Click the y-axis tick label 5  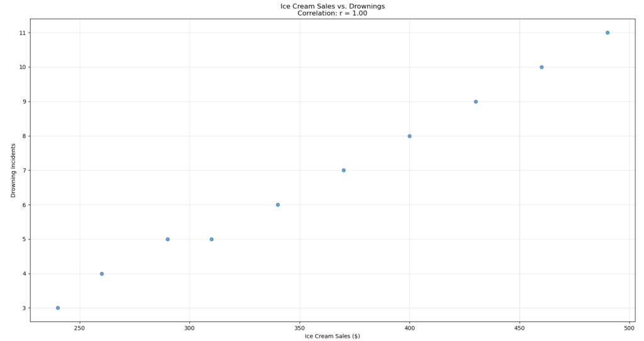pos(24,239)
